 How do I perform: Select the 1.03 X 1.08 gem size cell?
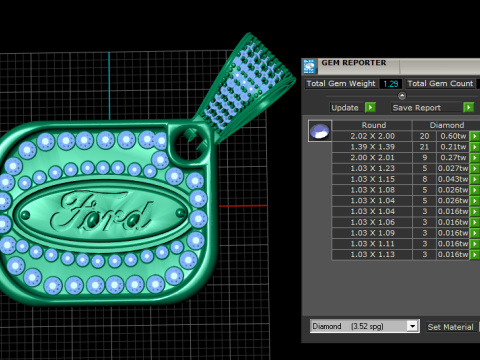point(372,190)
